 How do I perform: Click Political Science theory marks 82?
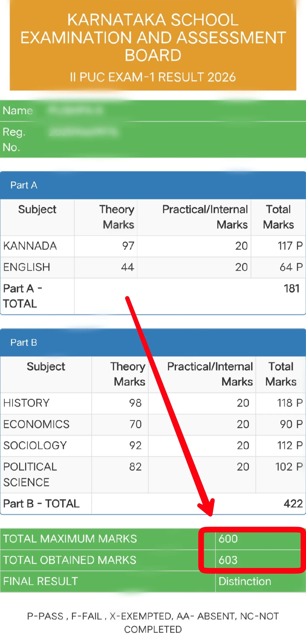[135, 467]
